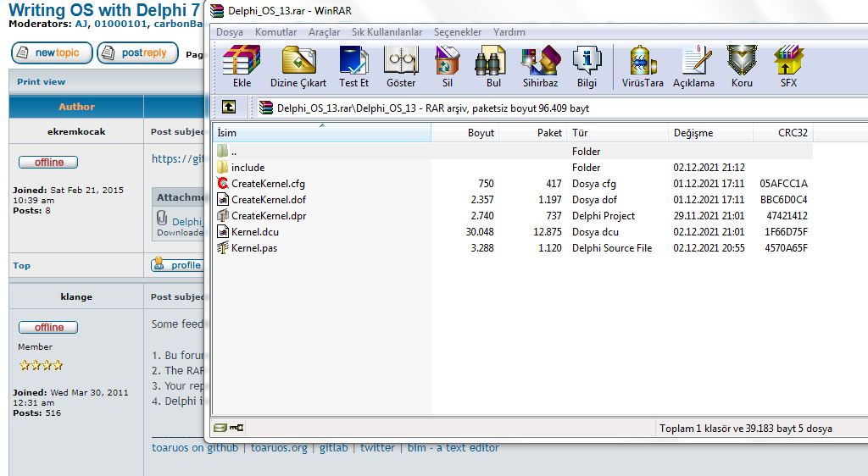Select the include folder icon

point(223,167)
